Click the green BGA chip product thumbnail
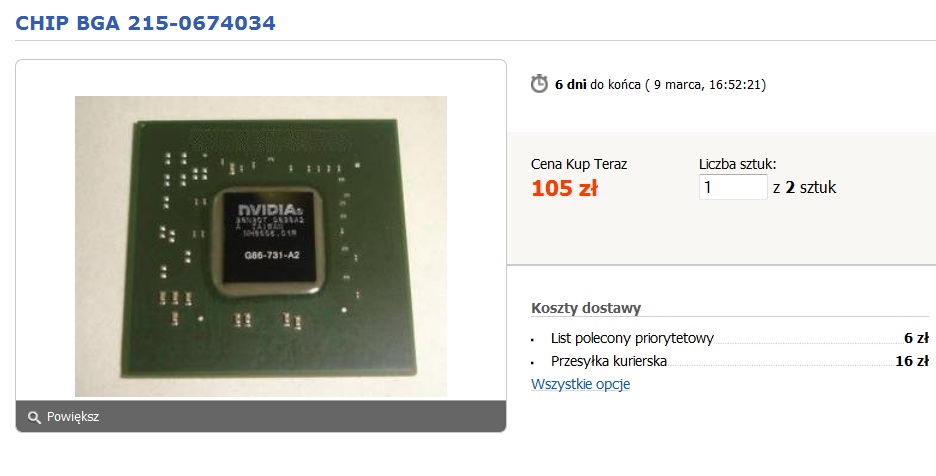The height and width of the screenshot is (476, 936). pos(261,246)
